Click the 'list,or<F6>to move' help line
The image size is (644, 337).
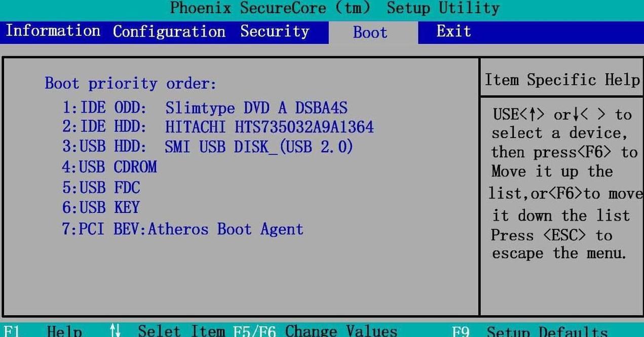(565, 193)
